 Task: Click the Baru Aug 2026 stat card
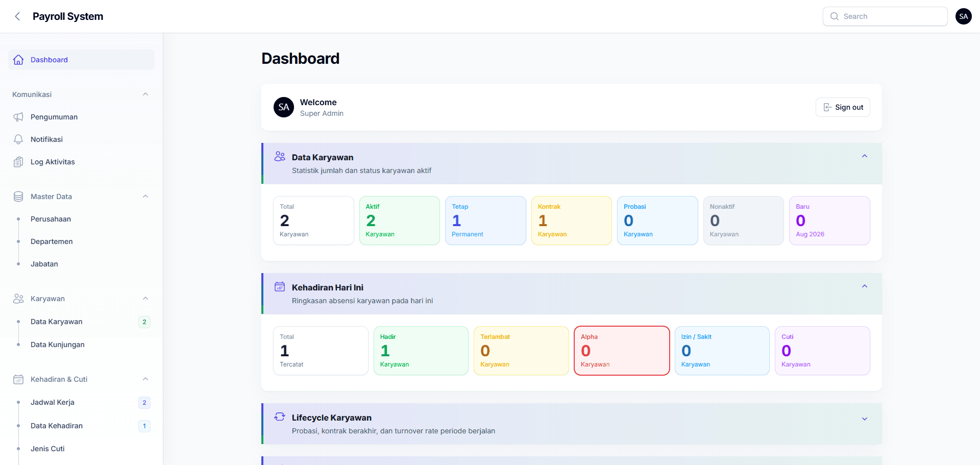click(x=829, y=221)
